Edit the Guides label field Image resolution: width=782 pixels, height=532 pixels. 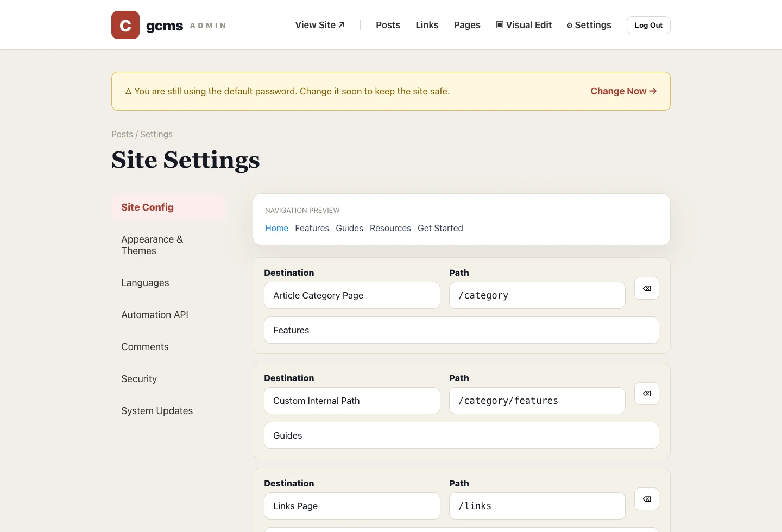[462, 435]
